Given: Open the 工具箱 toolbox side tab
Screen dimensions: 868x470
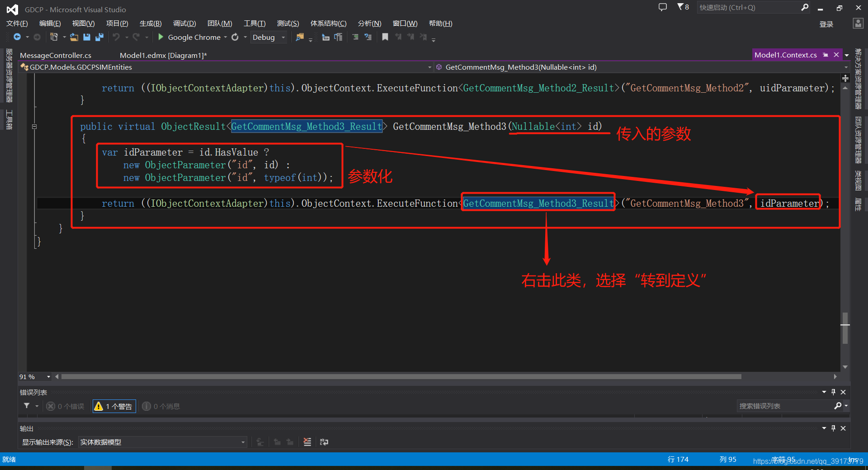Looking at the screenshot, I should (x=9, y=119).
